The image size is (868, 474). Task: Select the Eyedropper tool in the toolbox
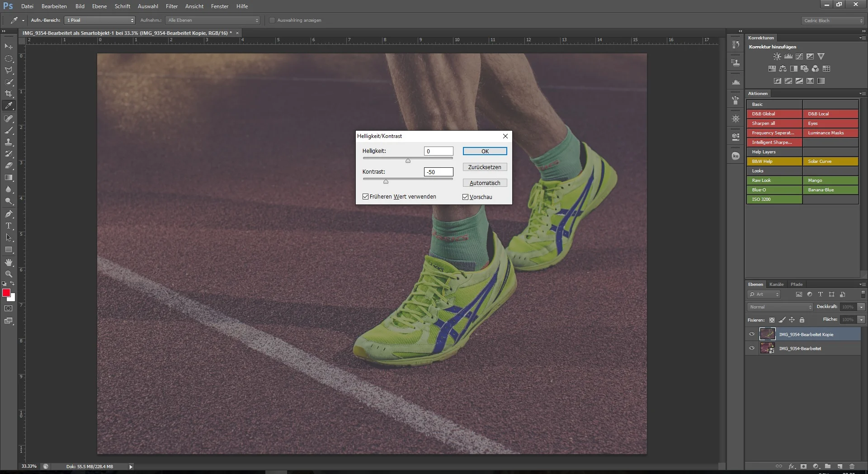pos(9,106)
